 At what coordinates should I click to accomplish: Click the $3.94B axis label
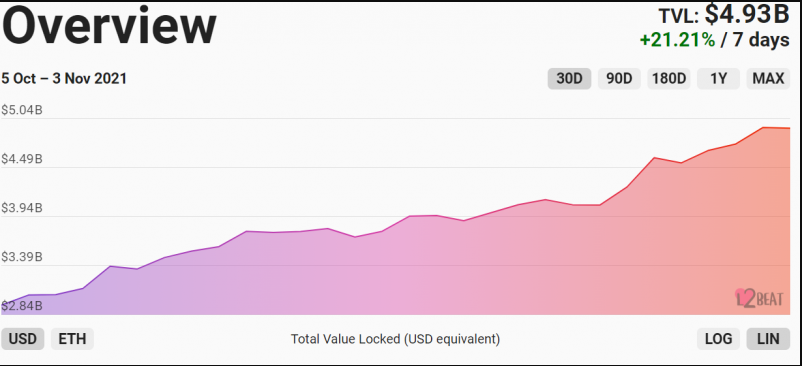21,208
